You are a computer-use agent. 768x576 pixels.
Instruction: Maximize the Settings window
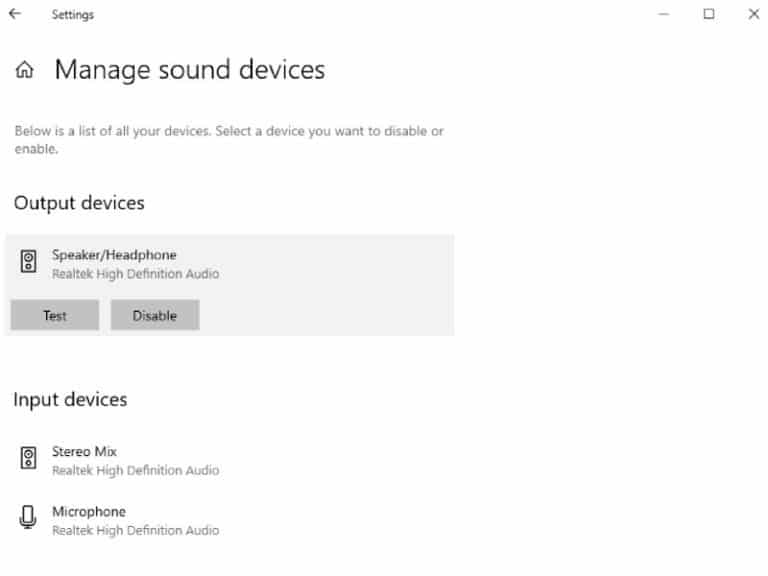click(709, 14)
